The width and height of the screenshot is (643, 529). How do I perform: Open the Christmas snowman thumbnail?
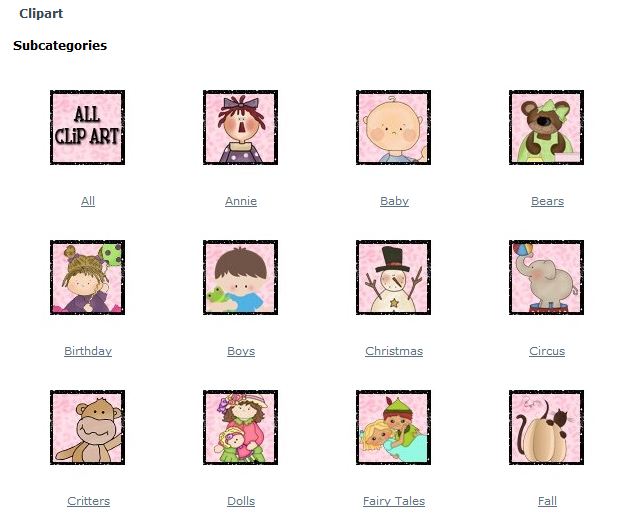coord(393,278)
